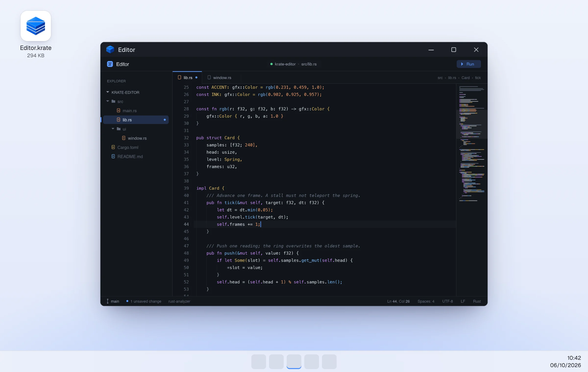Click the EXPLORER panel heading
588x372 pixels.
point(116,81)
